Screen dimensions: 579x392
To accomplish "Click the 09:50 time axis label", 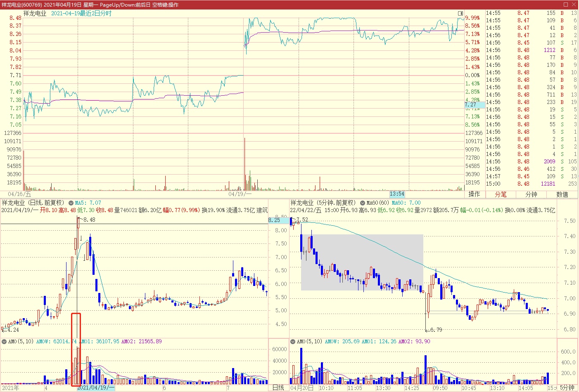I will tap(440, 388).
